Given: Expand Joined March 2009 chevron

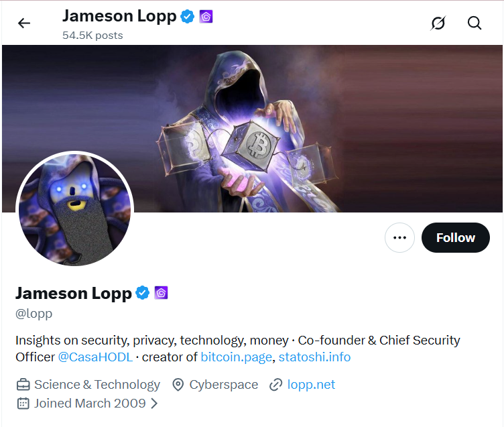Looking at the screenshot, I should click(155, 404).
